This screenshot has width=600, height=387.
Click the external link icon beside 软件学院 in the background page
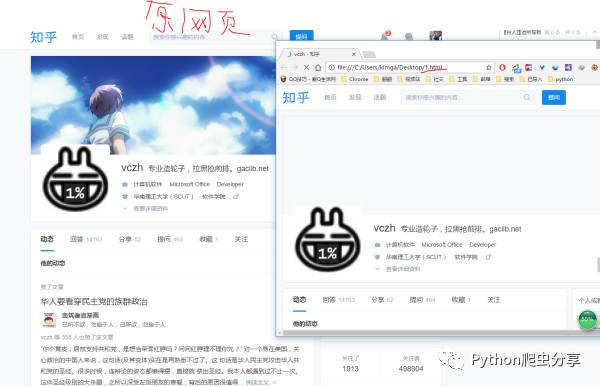tap(236, 197)
